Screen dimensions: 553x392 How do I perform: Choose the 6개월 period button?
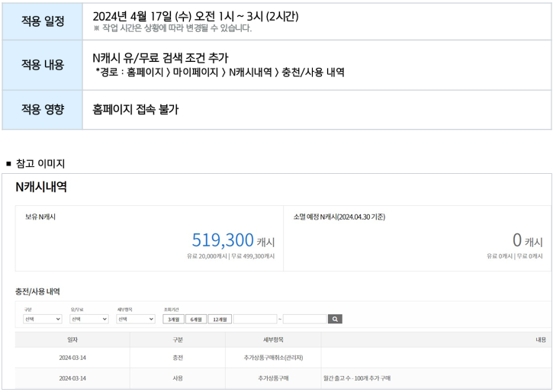coord(196,319)
